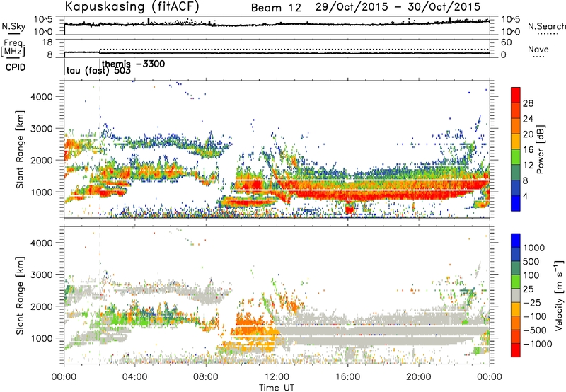
Task: Pick the red top segment of Power color bar
Action: point(516,95)
